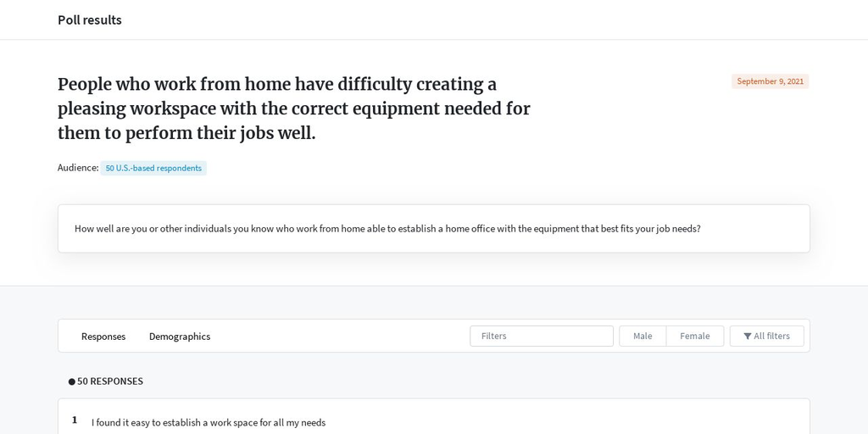Click the Audience label
The height and width of the screenshot is (434, 868).
(x=78, y=168)
